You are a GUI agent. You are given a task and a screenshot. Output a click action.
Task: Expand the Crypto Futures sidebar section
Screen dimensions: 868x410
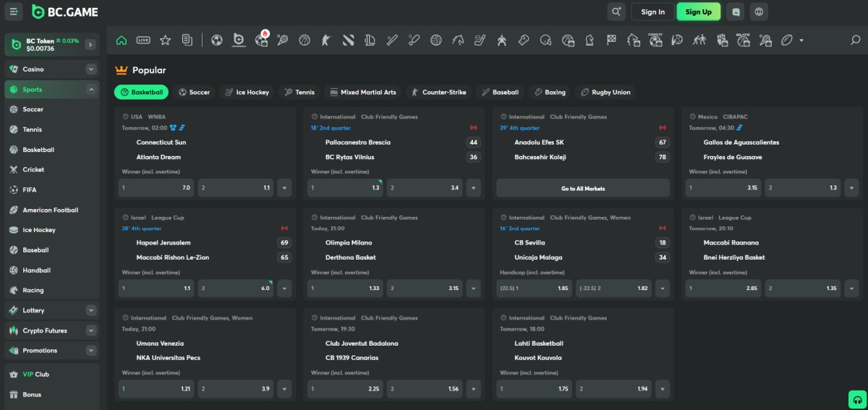(91, 330)
